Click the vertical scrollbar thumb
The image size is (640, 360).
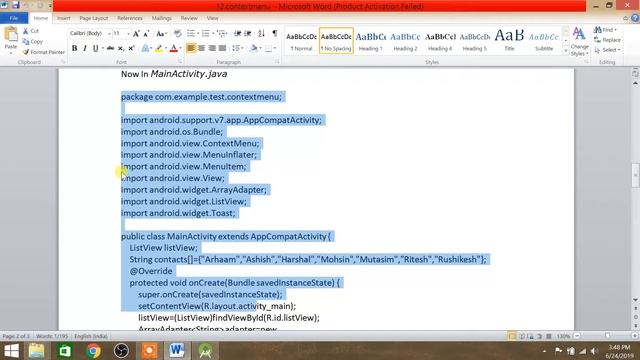tap(636, 176)
